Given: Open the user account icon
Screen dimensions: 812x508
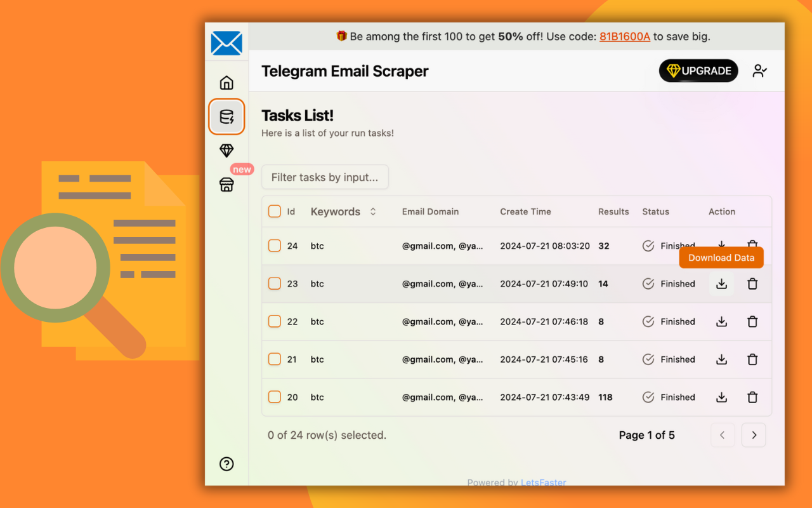Looking at the screenshot, I should pos(759,71).
